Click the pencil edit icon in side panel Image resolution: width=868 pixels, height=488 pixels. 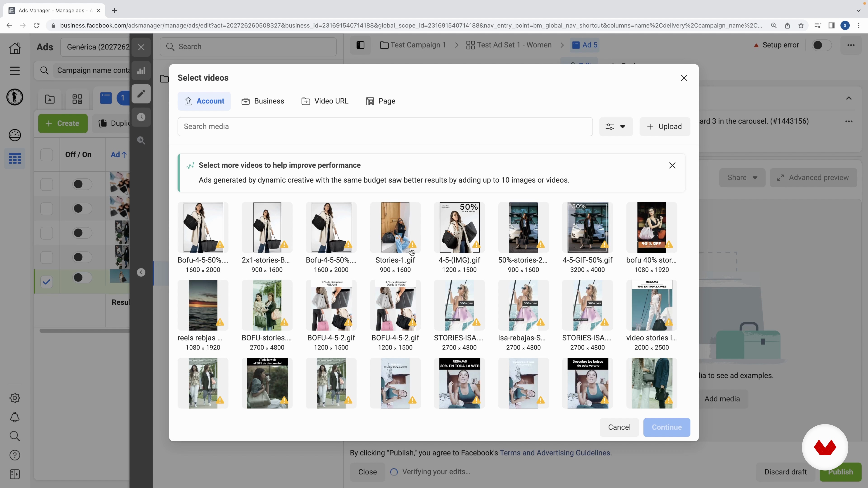point(141,94)
